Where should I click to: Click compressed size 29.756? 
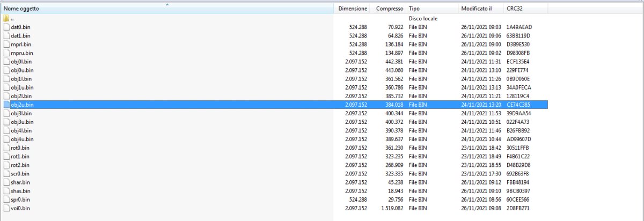coord(396,199)
